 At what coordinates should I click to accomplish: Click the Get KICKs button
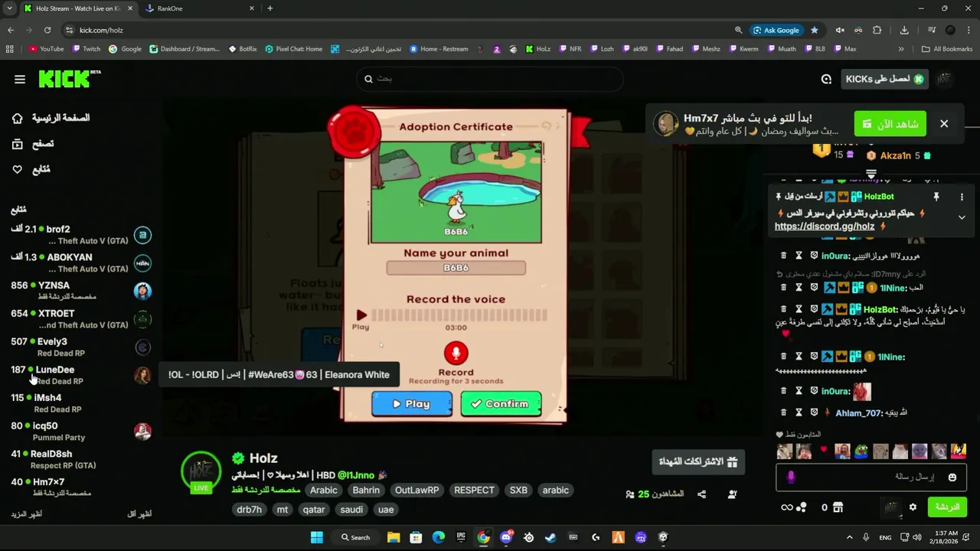point(885,79)
